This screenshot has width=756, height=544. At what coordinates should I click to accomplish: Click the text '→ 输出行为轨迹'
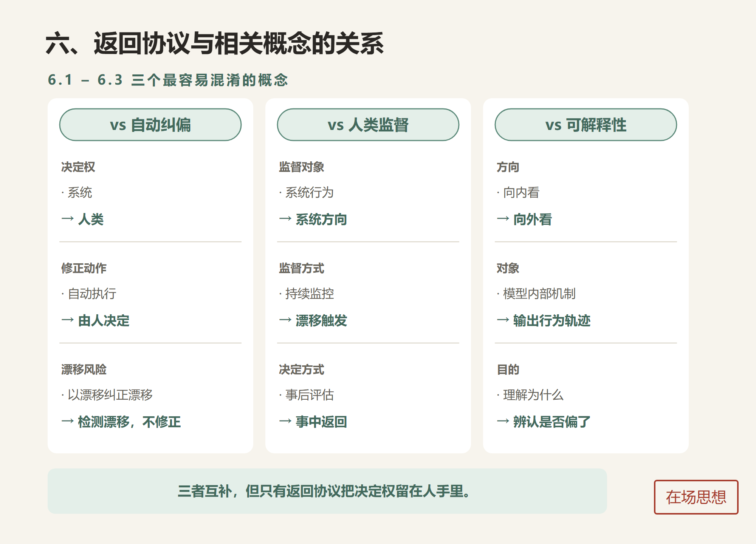pyautogui.click(x=544, y=320)
